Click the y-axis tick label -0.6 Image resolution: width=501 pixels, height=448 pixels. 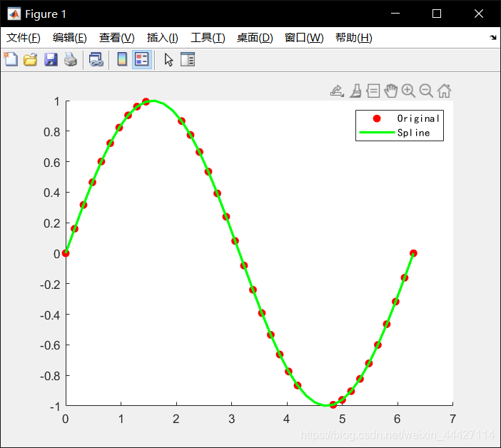[50, 345]
